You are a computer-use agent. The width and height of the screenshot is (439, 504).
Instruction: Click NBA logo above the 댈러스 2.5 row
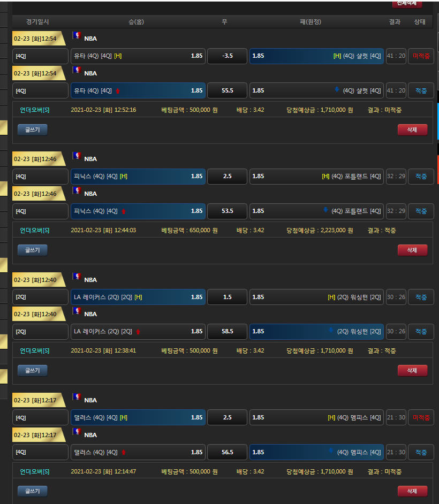(77, 398)
